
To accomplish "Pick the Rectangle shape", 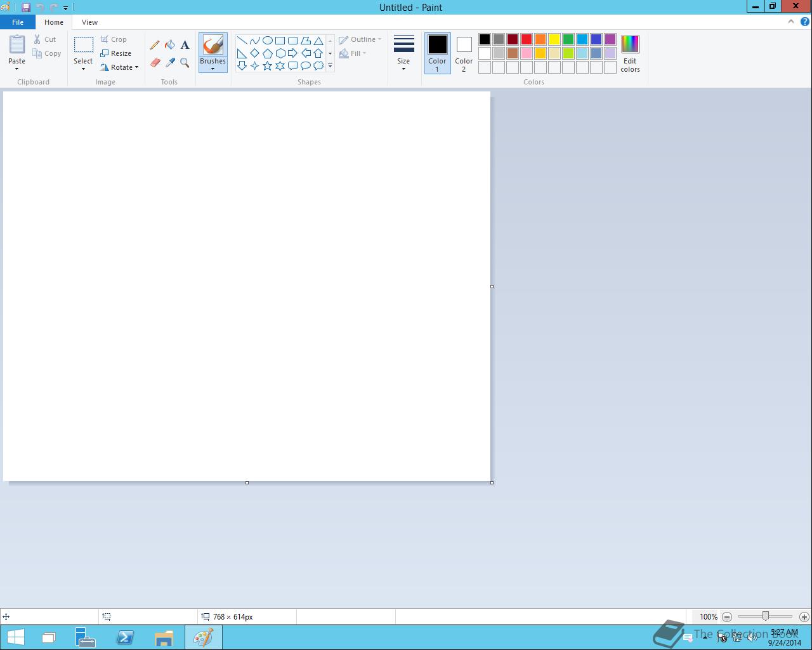I will [x=280, y=40].
